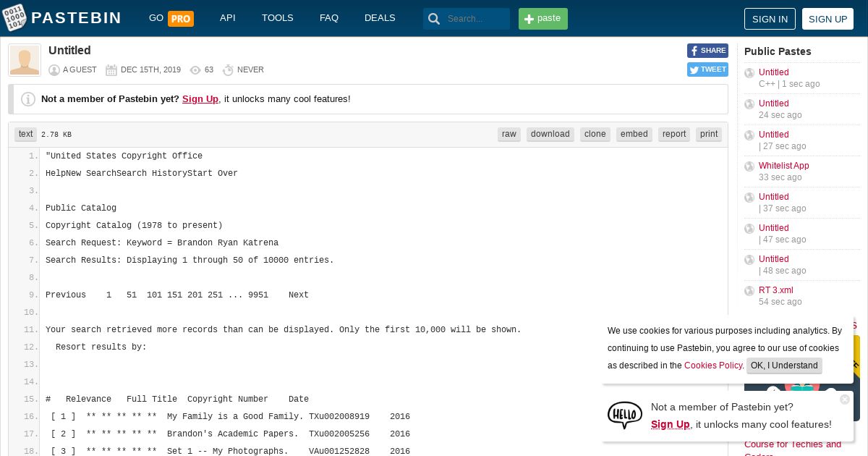Click line 17 Brandon's Academic Papers

(232, 434)
